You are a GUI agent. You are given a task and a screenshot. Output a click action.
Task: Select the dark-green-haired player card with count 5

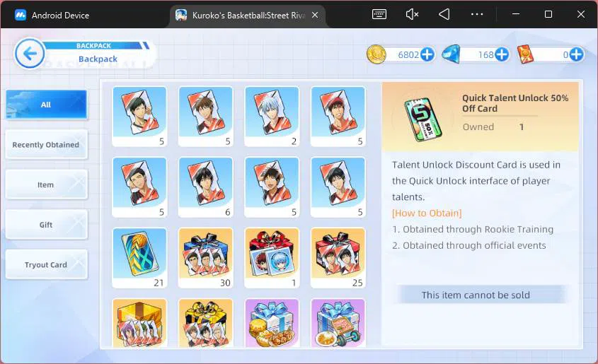coord(139,117)
